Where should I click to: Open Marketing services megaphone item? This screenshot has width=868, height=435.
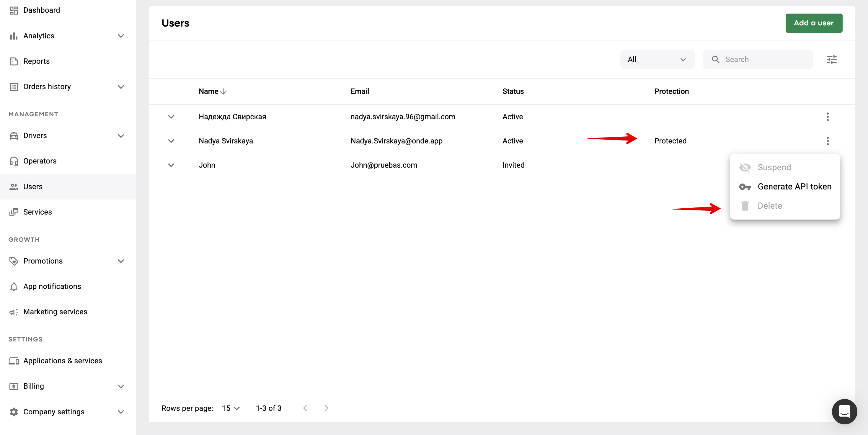(55, 312)
